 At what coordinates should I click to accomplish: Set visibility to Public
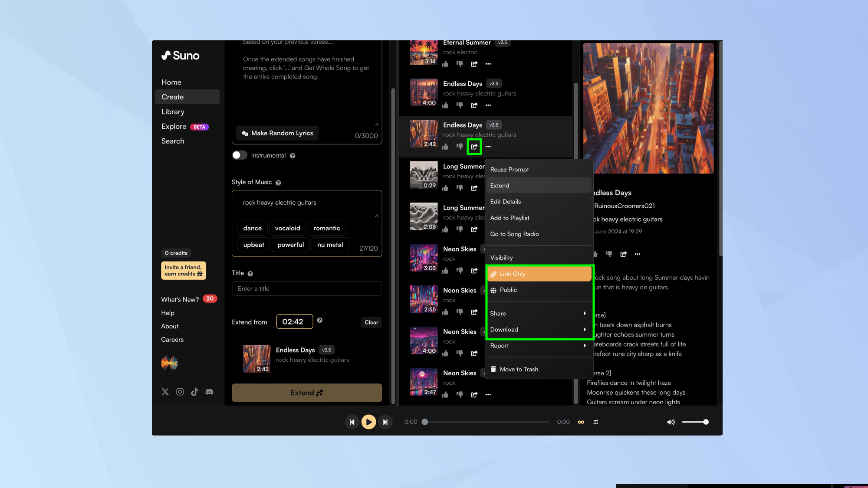[508, 290]
